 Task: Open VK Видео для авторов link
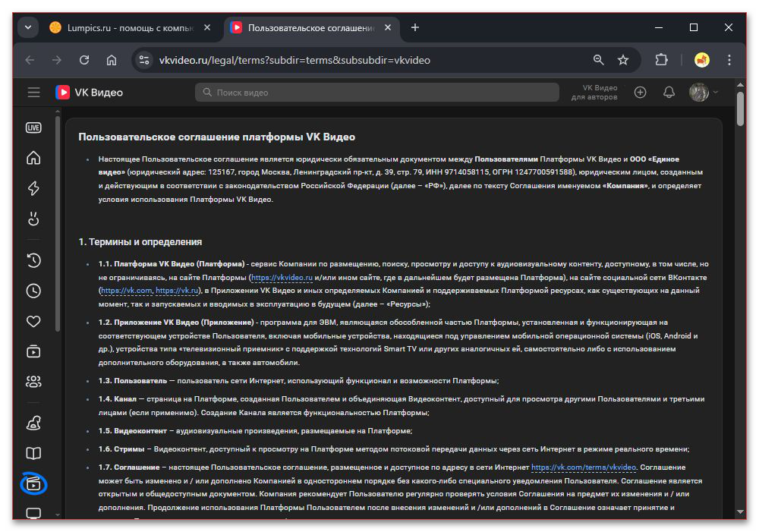click(594, 92)
